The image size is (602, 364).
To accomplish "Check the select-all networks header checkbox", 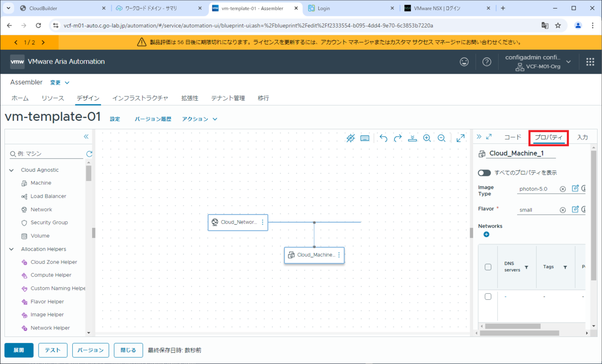I will click(488, 267).
